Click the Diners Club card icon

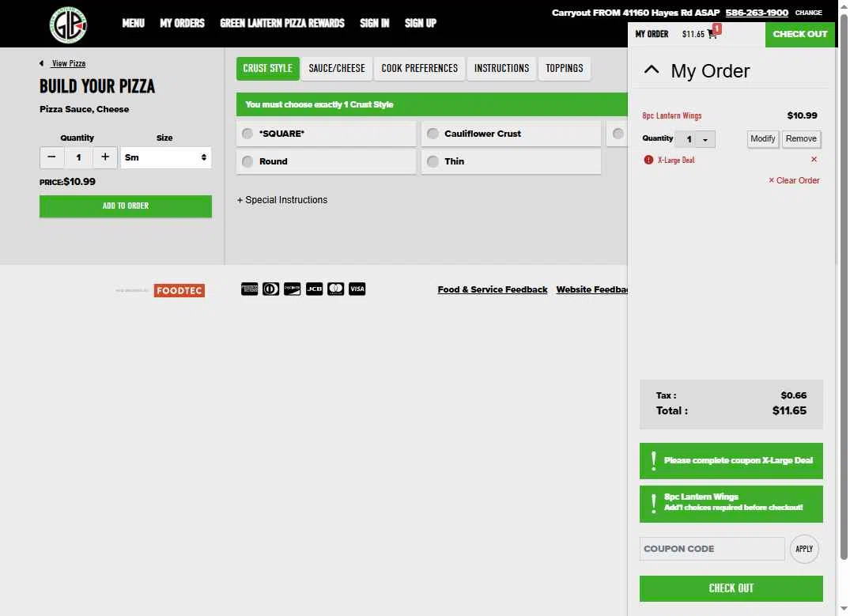[271, 289]
